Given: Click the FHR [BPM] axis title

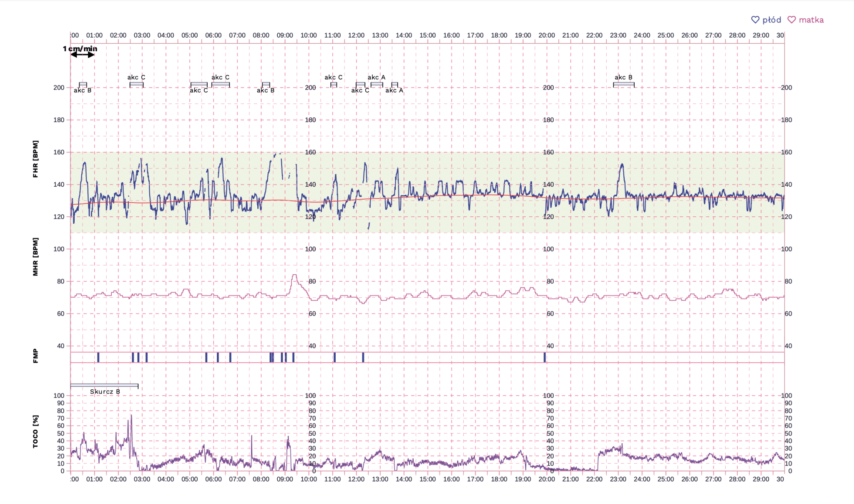Looking at the screenshot, I should click(x=35, y=159).
